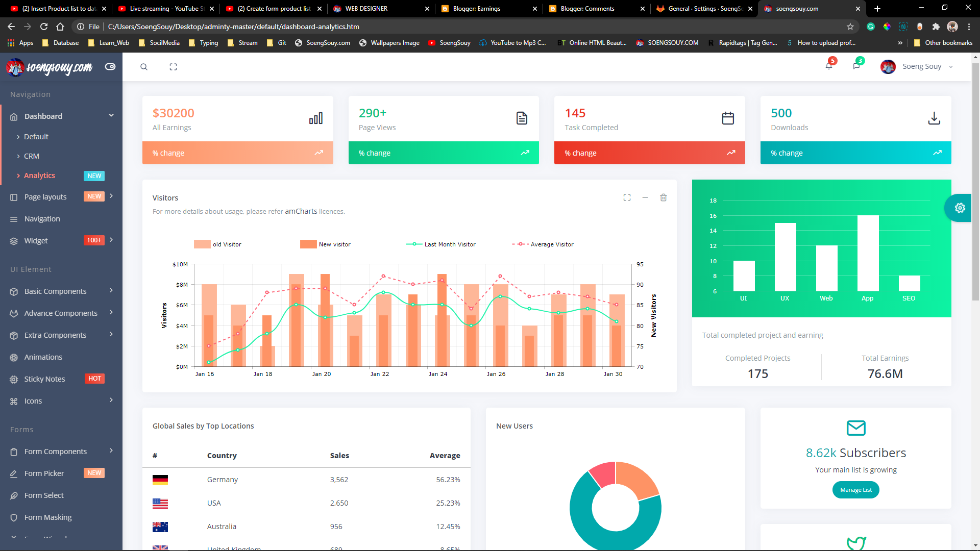Toggle the sidebar collapse switch
This screenshot has height=551, width=980.
click(110, 67)
